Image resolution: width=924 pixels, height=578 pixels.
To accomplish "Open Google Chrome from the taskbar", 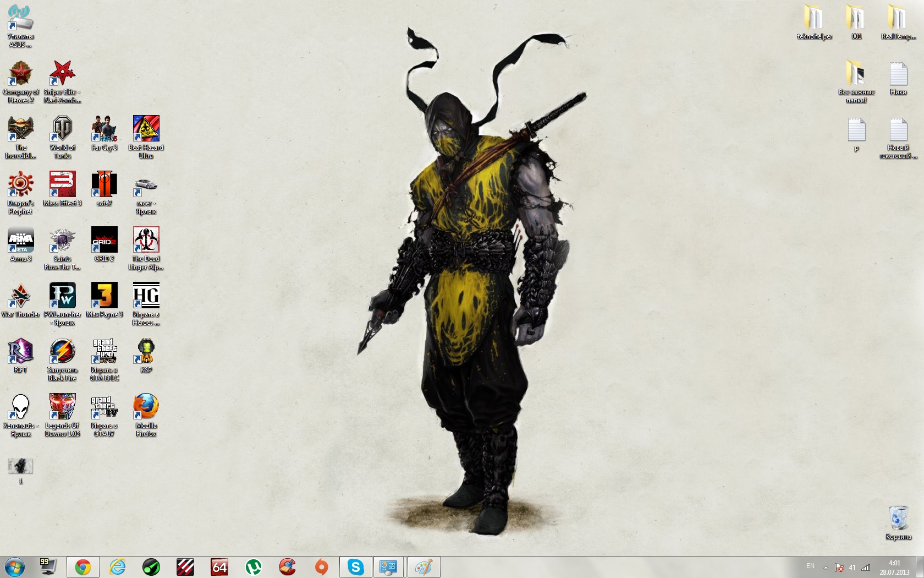I will click(83, 567).
